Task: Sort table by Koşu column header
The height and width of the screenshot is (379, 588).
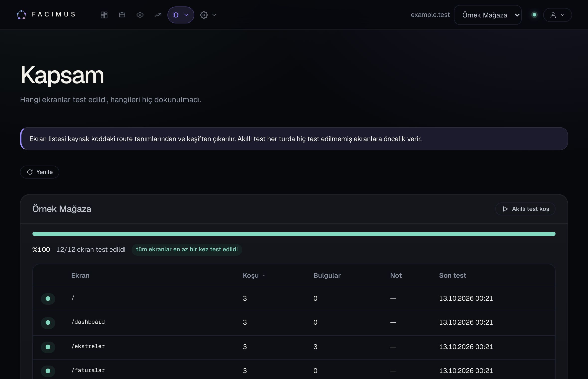Action: [254, 276]
